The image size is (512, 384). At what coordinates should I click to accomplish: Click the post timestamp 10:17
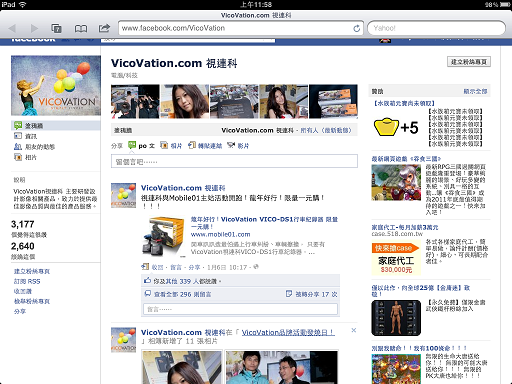[227, 267]
